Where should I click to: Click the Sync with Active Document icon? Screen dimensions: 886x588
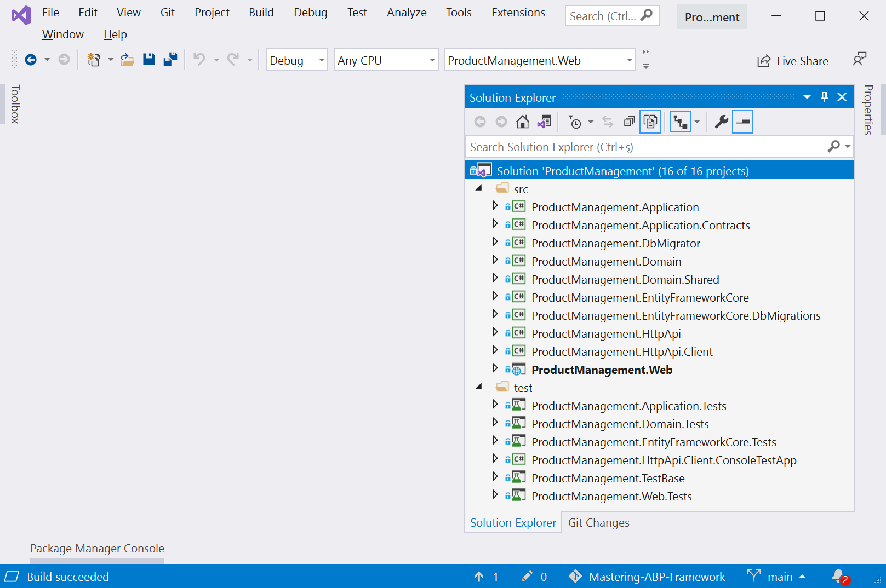coord(608,122)
